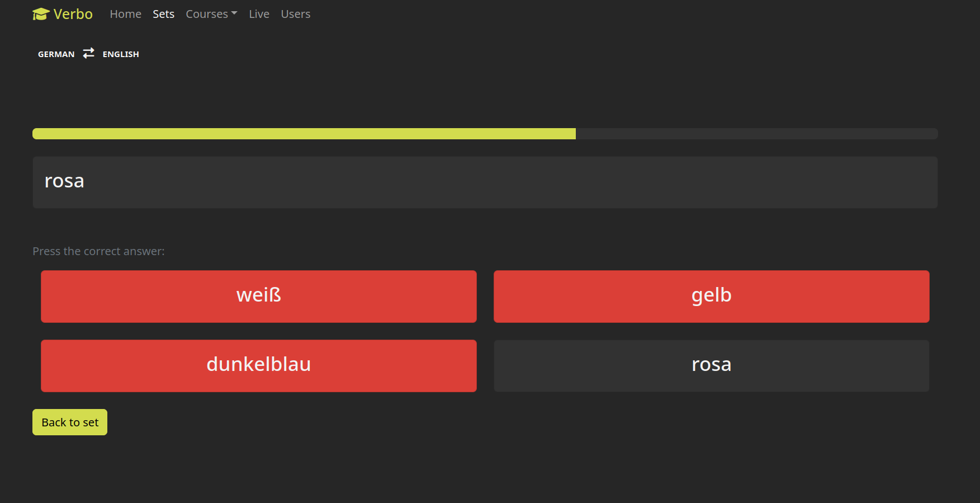Screen dimensions: 980x503
Task: Select the answer gelb
Action: coord(711,296)
